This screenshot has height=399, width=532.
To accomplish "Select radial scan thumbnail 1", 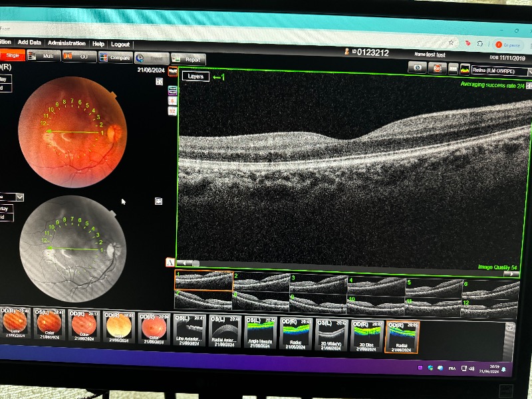I will click(x=203, y=280).
